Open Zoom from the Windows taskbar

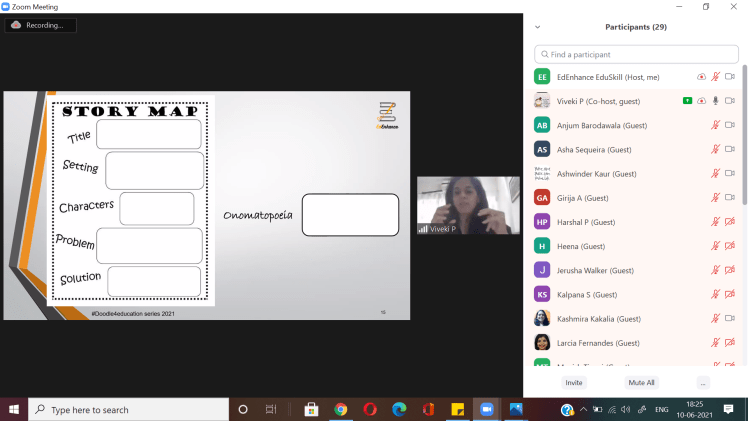point(487,409)
